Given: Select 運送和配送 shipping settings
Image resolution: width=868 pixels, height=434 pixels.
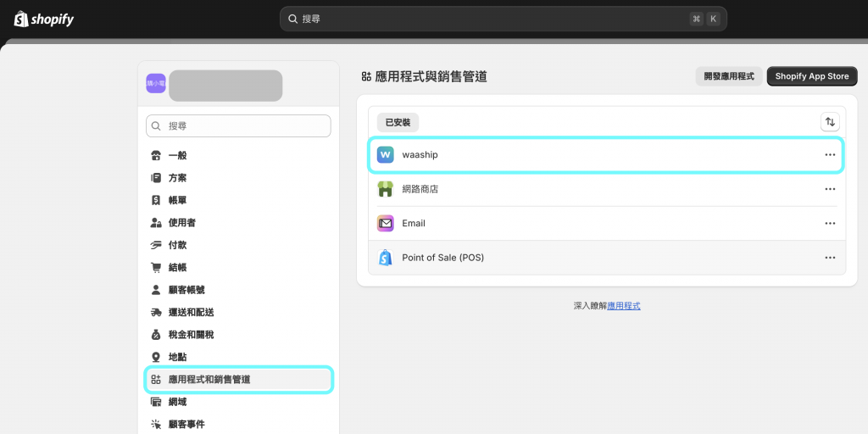Looking at the screenshot, I should [191, 312].
